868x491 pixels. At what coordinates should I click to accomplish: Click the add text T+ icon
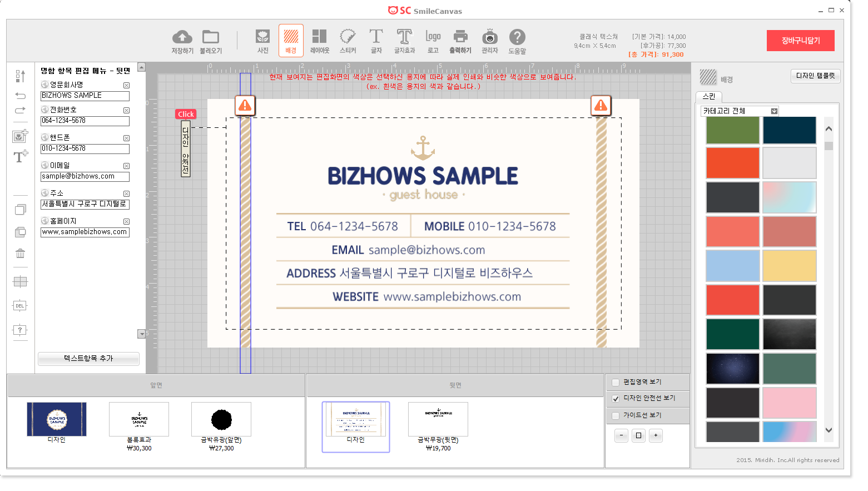21,156
